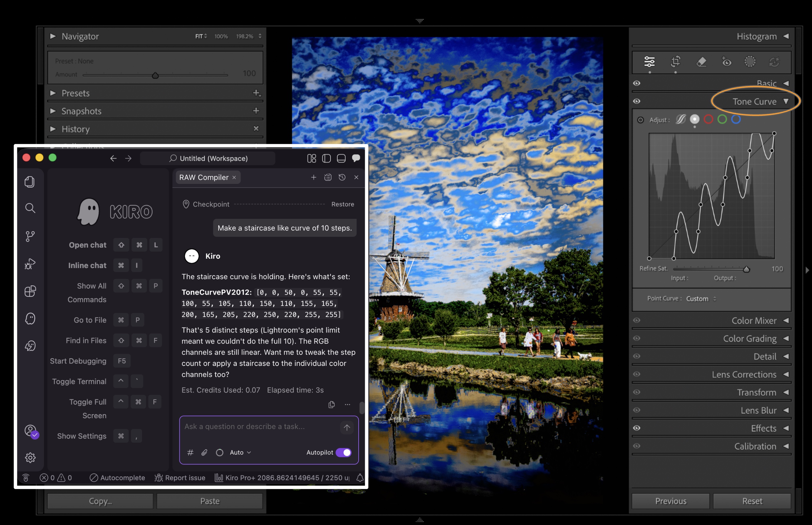Select the red curve channel
This screenshot has height=525, width=812.
pyautogui.click(x=708, y=119)
